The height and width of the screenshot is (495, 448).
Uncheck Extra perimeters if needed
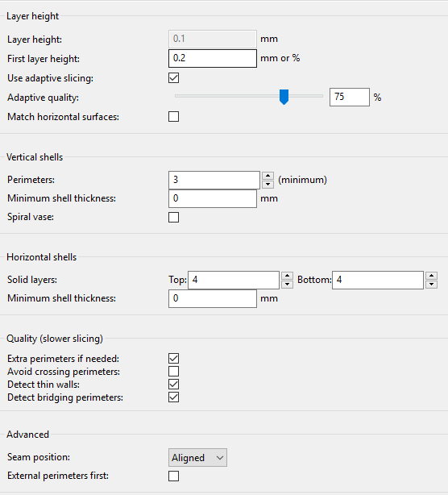[x=173, y=358]
